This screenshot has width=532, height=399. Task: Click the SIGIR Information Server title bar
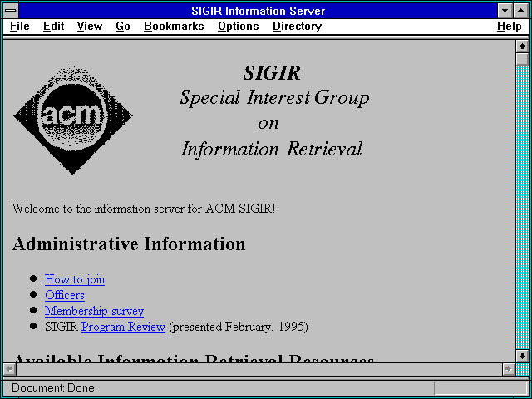coord(259,11)
